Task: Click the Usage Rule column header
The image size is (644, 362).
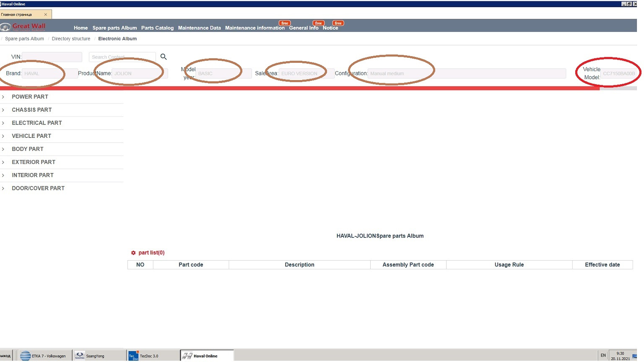Action: pyautogui.click(x=509, y=265)
